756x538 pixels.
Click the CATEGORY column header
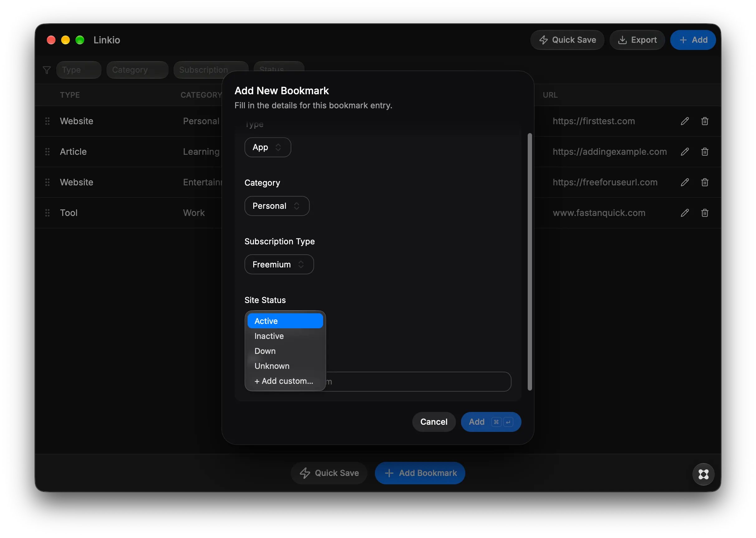coord(201,95)
